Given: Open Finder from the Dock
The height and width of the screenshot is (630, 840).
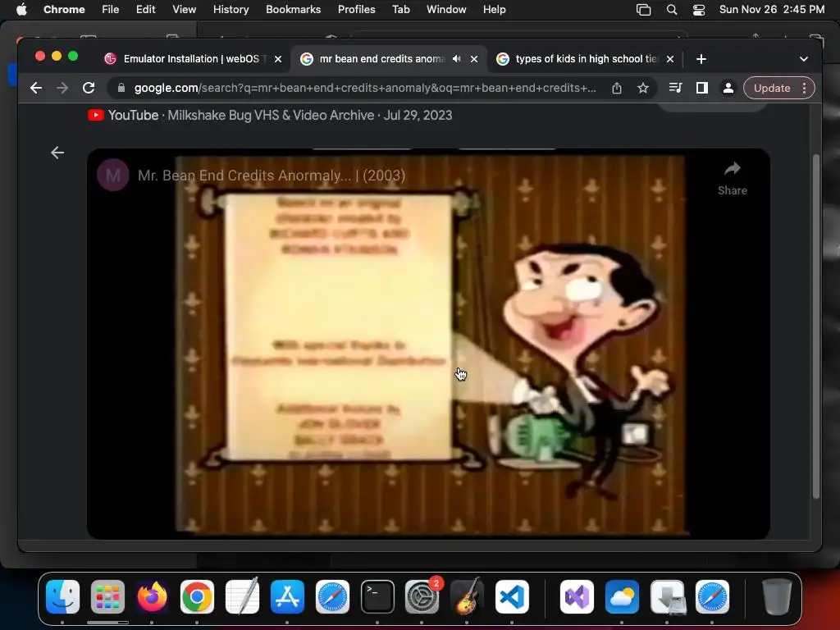Looking at the screenshot, I should pos(62,597).
